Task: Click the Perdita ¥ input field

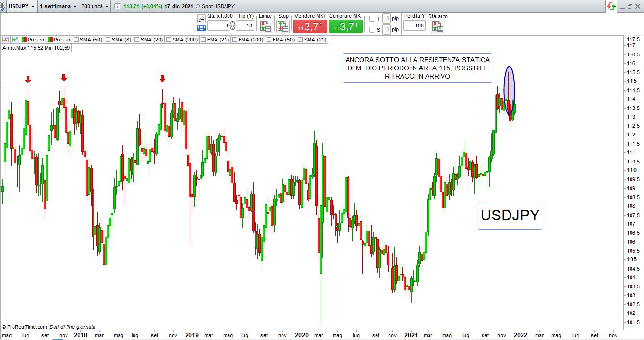Action: coord(414,26)
